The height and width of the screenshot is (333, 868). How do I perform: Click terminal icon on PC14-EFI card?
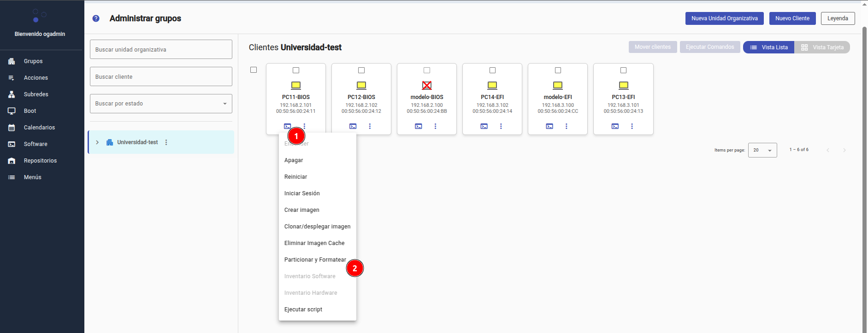pyautogui.click(x=484, y=126)
